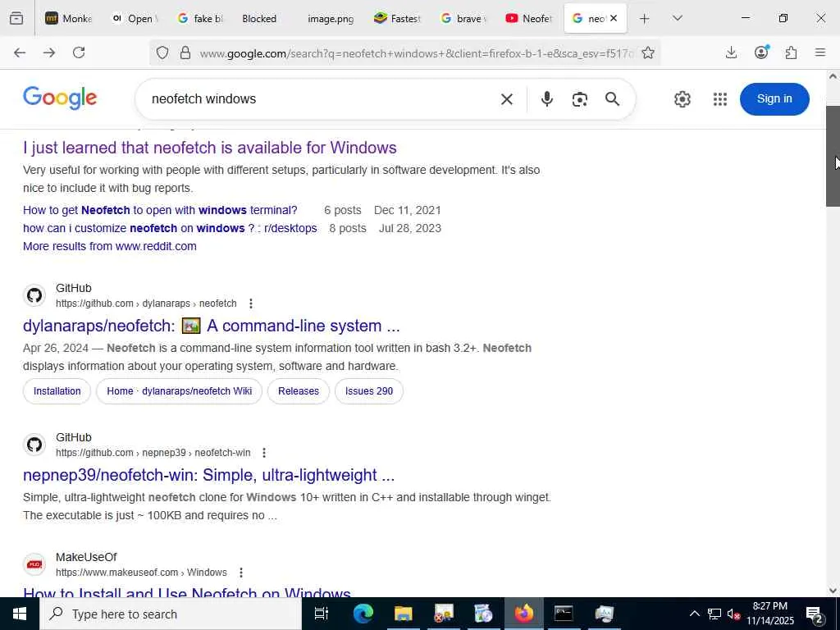Open nepnep39/neofetch-win result title

coord(209,475)
